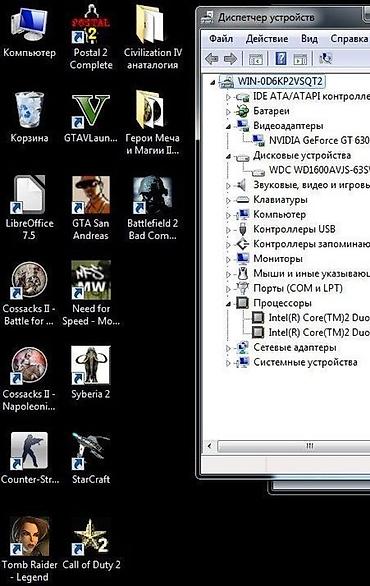The width and height of the screenshot is (370, 586).
Task: Click the Forward arrow in Device Manager toolbar
Action: click(230, 59)
